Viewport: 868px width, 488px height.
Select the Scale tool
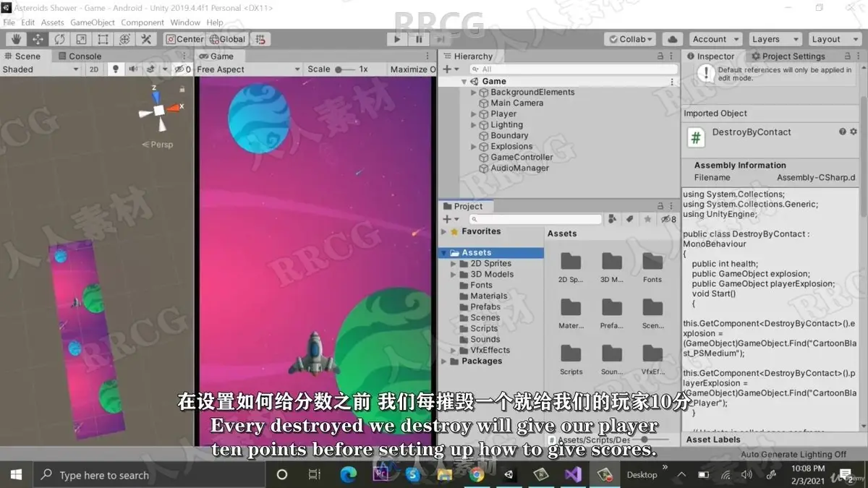click(81, 39)
